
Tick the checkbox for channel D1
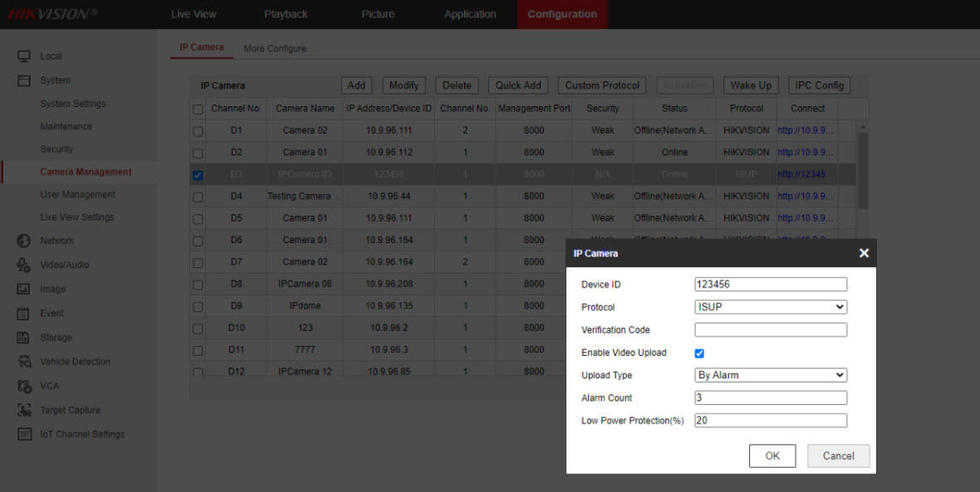pos(198,131)
